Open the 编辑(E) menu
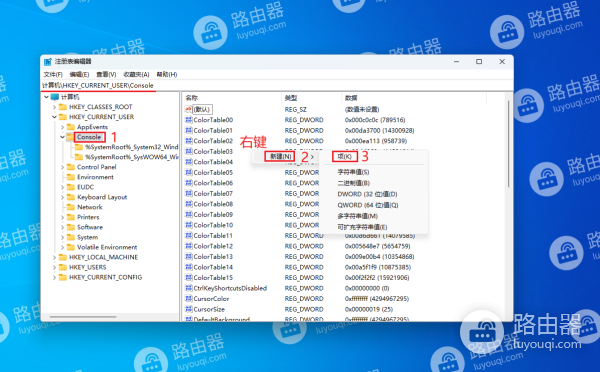The width and height of the screenshot is (600, 372). 79,74
